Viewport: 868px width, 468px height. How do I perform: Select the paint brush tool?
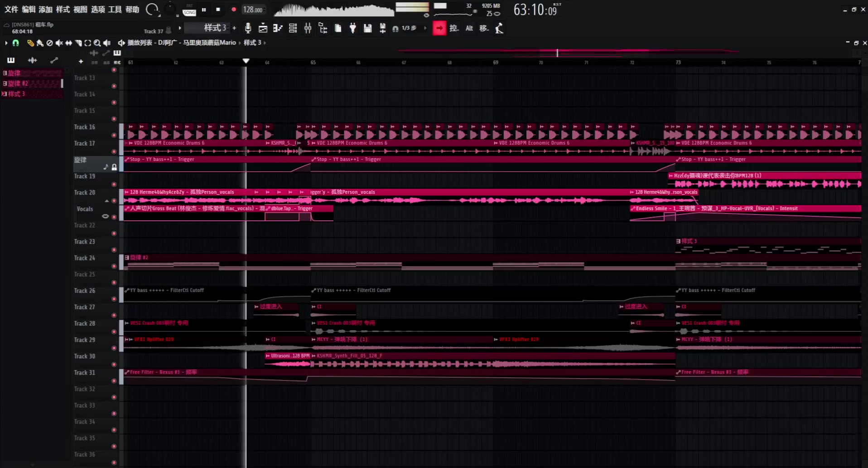tap(40, 43)
